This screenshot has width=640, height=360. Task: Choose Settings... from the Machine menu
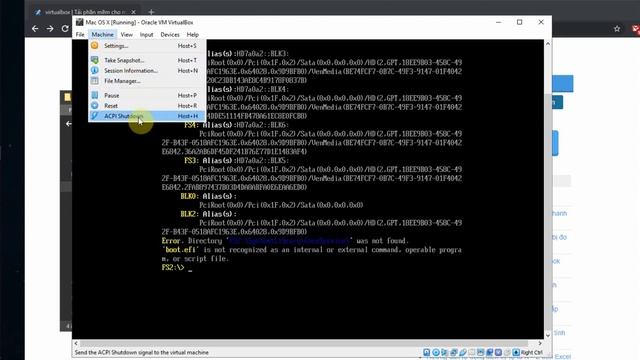[147, 46]
